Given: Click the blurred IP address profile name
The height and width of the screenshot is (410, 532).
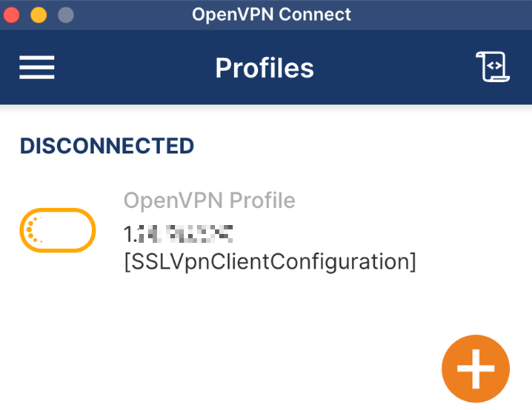Looking at the screenshot, I should point(179,234).
